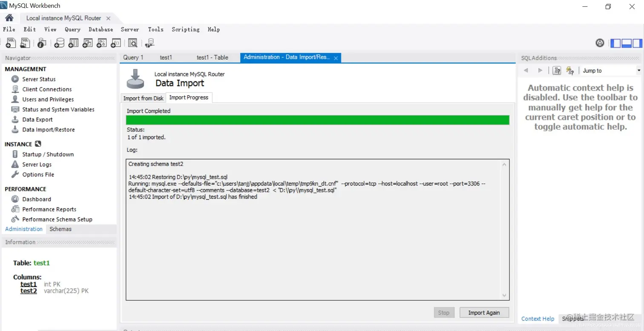644x331 pixels.
Task: Switch to the Query 1 tab
Action: pyautogui.click(x=133, y=57)
